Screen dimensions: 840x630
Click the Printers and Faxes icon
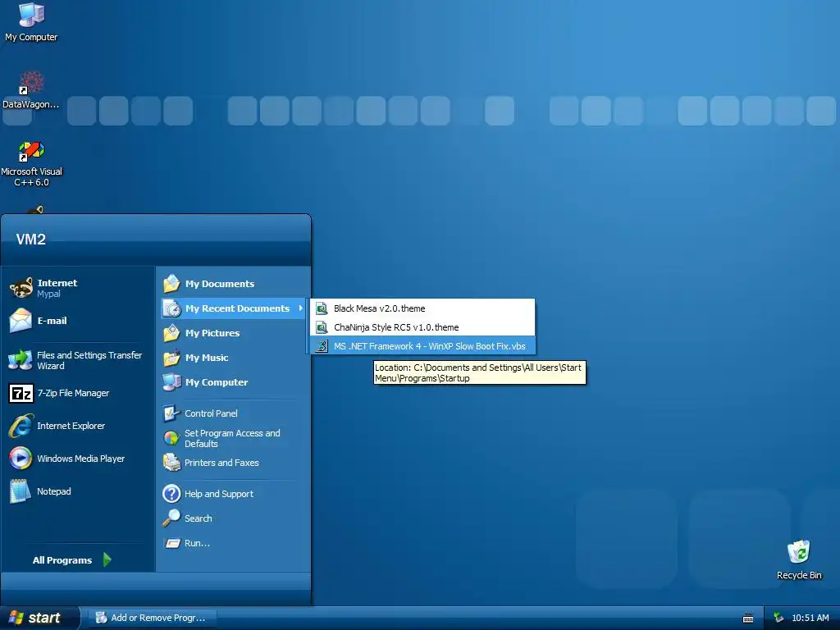[171, 463]
